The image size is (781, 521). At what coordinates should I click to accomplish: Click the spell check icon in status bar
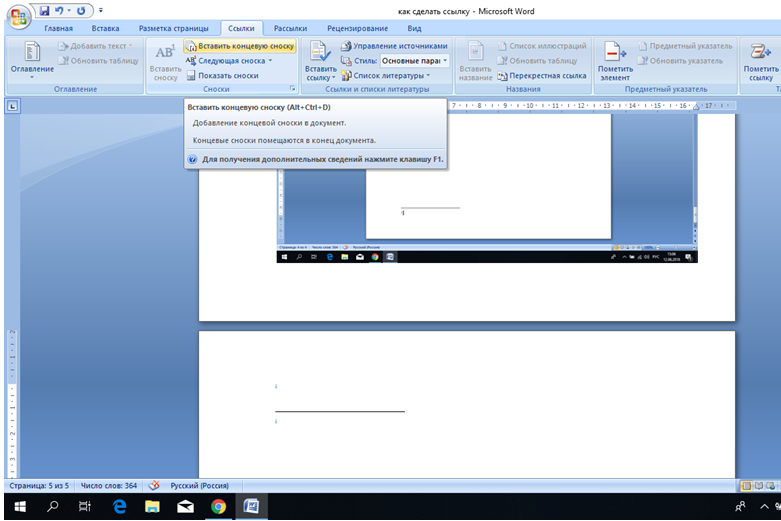click(154, 485)
